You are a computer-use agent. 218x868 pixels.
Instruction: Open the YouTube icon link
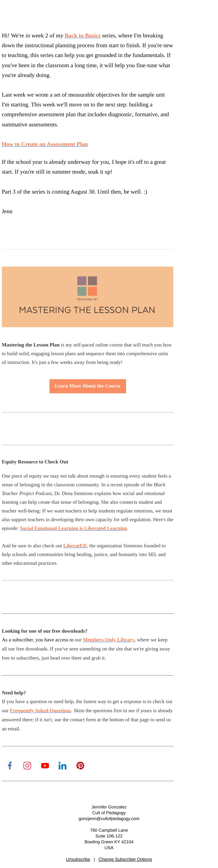coord(45,766)
